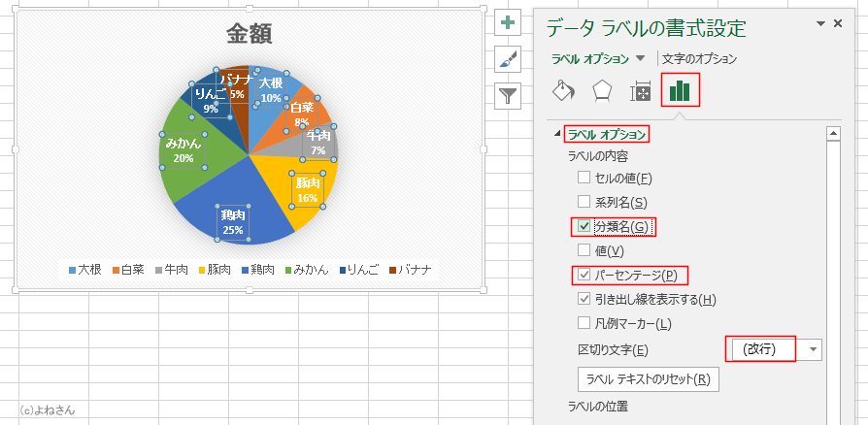Image resolution: width=868 pixels, height=425 pixels.
Task: Open the Chart Filters funnel button
Action: pos(508,97)
